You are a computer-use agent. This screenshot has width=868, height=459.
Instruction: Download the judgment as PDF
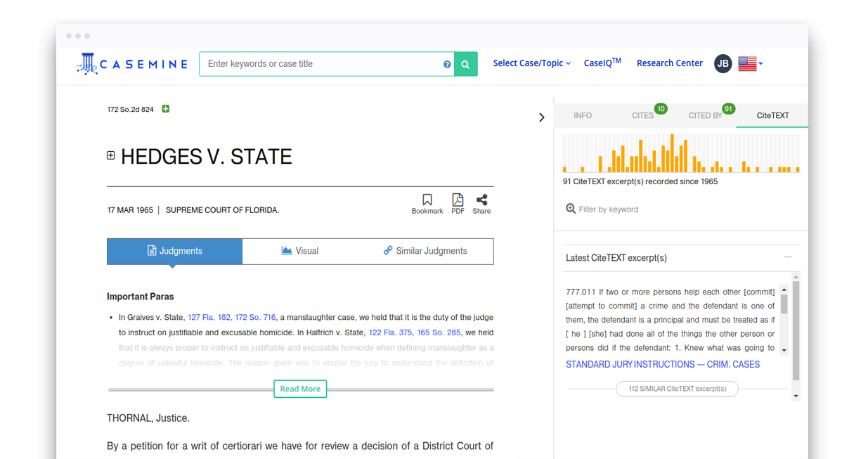(x=458, y=203)
